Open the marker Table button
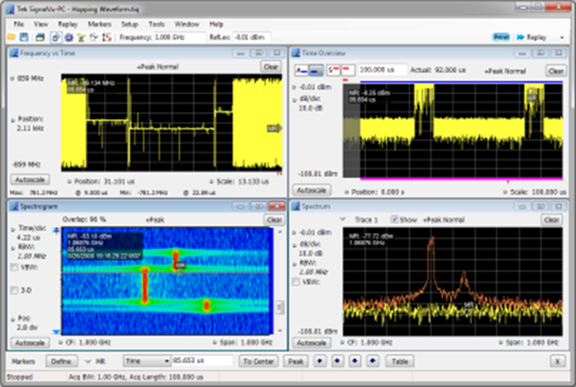Viewport: 576px width, 387px height. tap(400, 361)
